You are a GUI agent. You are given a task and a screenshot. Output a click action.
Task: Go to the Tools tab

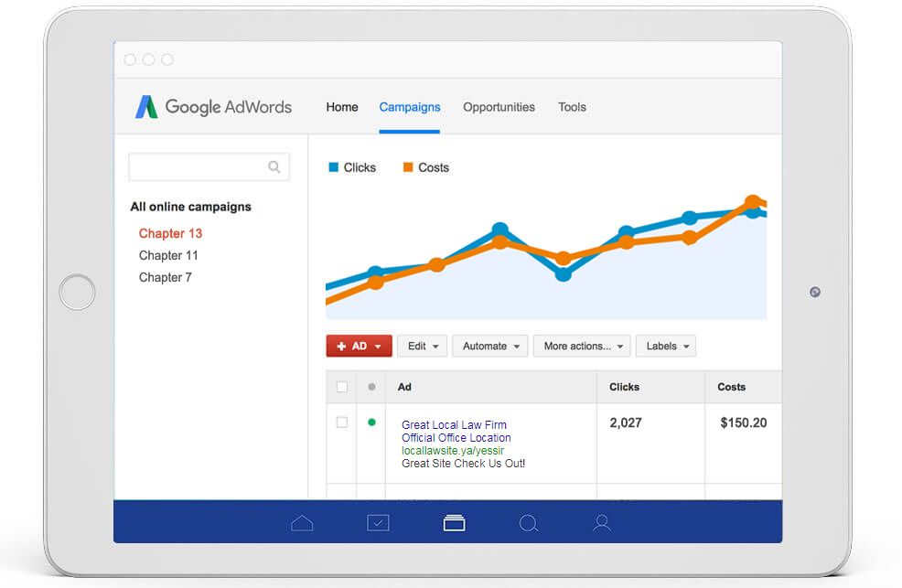click(x=572, y=107)
